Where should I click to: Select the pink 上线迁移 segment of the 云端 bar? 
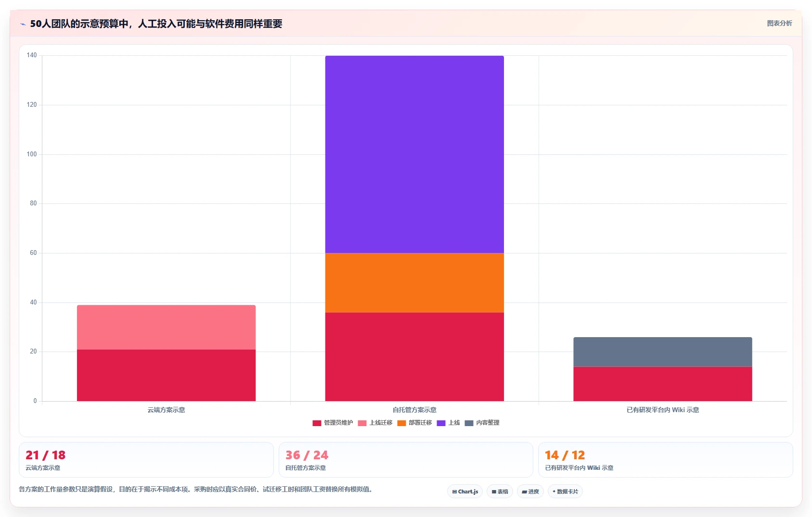tap(166, 327)
